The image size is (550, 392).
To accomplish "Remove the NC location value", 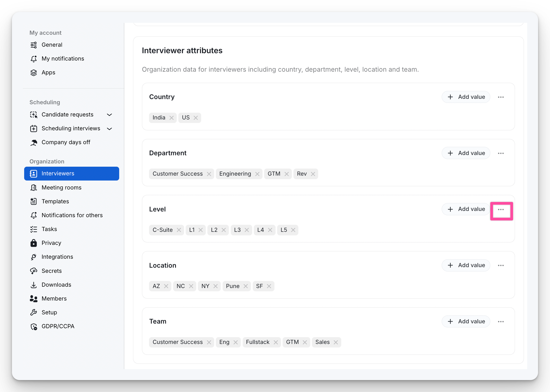I will pyautogui.click(x=191, y=286).
